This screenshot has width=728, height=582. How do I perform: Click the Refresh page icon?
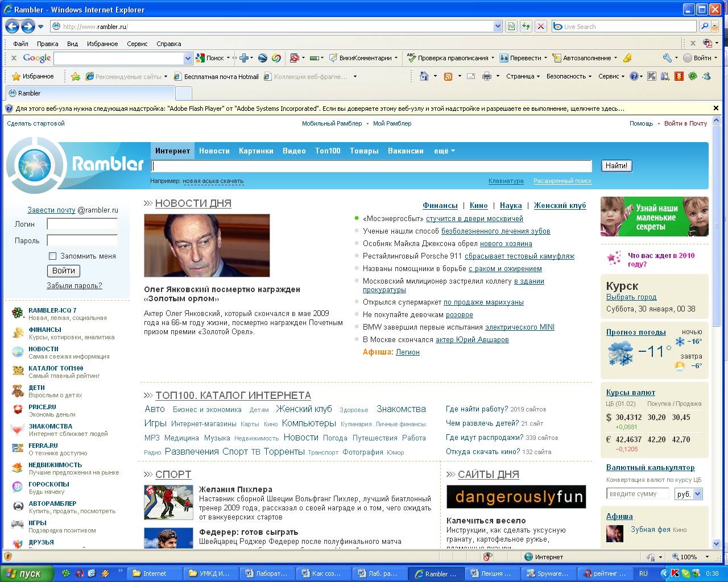click(526, 26)
